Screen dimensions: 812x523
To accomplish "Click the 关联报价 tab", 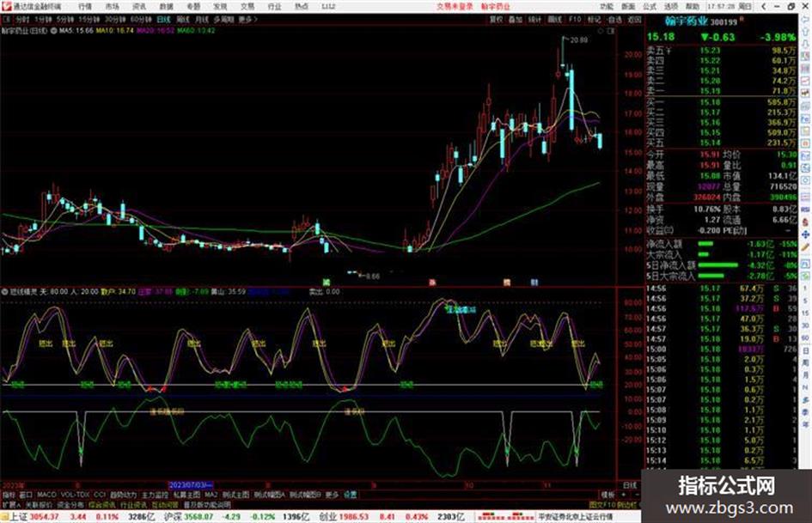I will [39, 504].
